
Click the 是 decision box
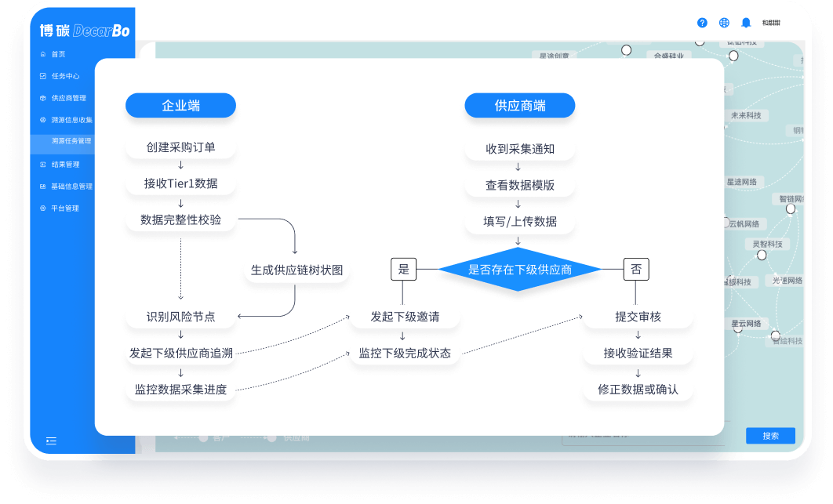(404, 270)
